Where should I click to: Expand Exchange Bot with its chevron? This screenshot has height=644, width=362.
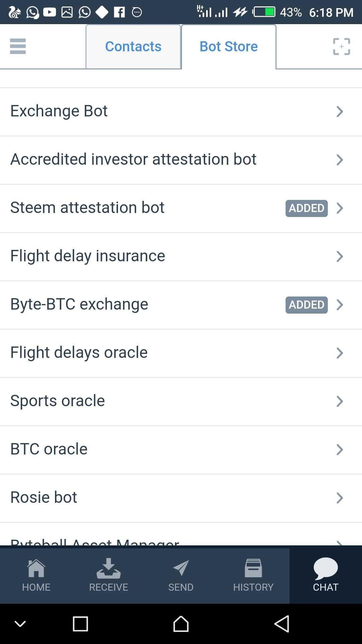340,112
